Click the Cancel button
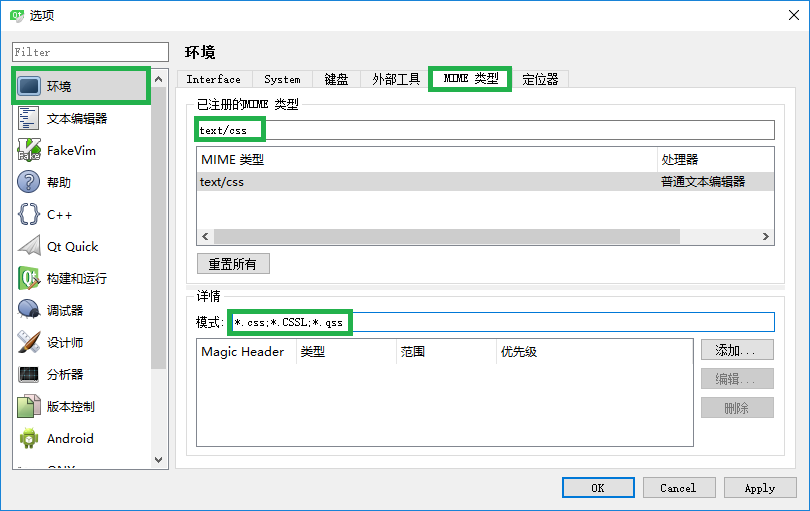Screen dimensions: 810x511 pos(679,488)
